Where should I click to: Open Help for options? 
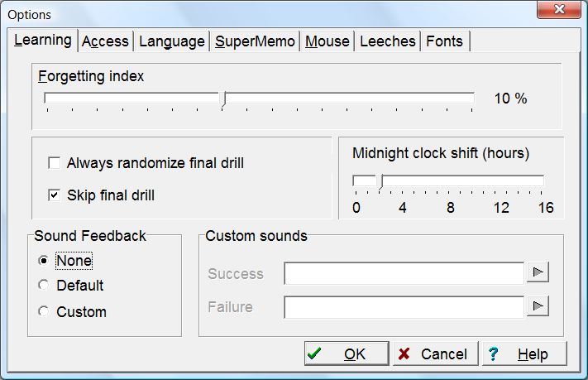pos(523,354)
